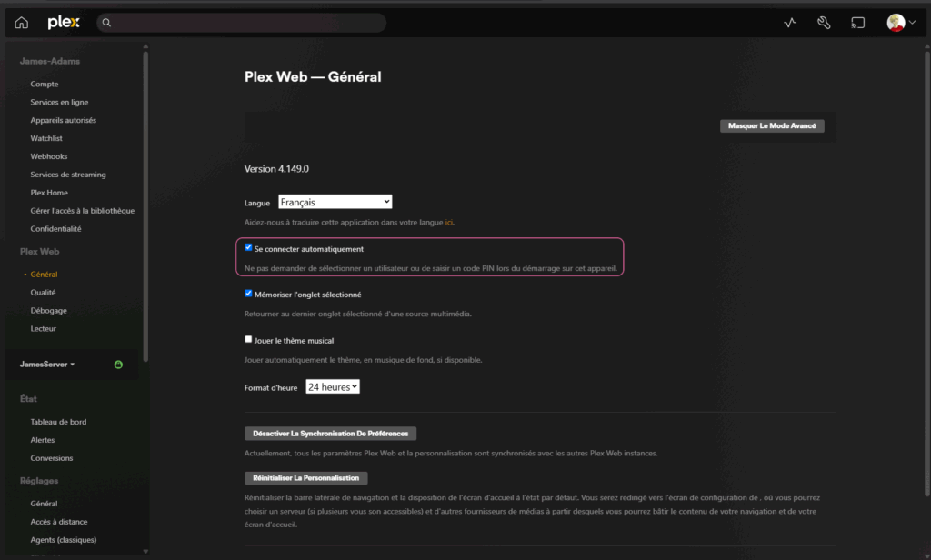The image size is (931, 560).
Task: Open settings wrench icon
Action: tap(824, 23)
